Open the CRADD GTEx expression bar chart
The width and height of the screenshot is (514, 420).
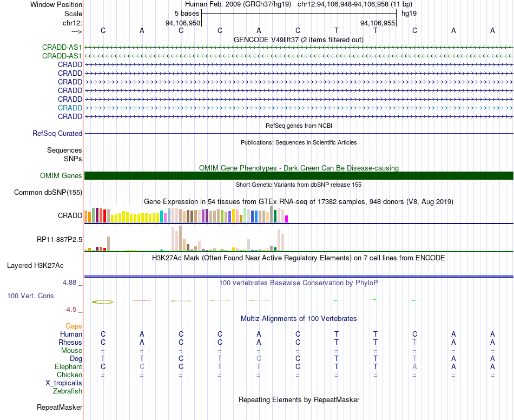(x=186, y=215)
